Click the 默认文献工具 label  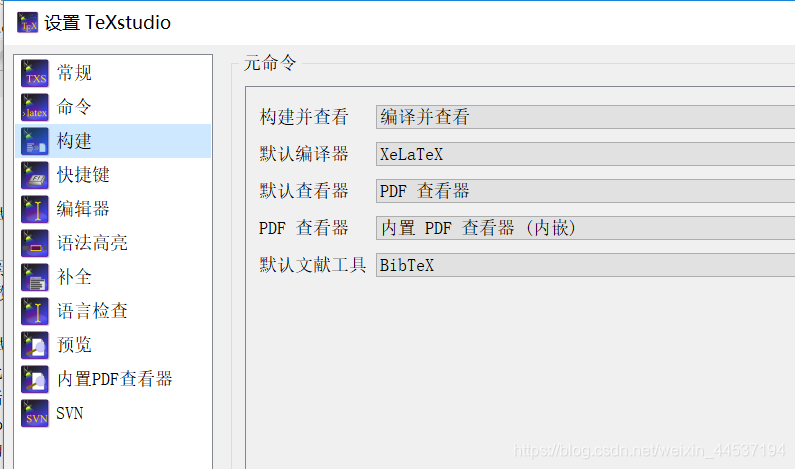pyautogui.click(x=313, y=265)
